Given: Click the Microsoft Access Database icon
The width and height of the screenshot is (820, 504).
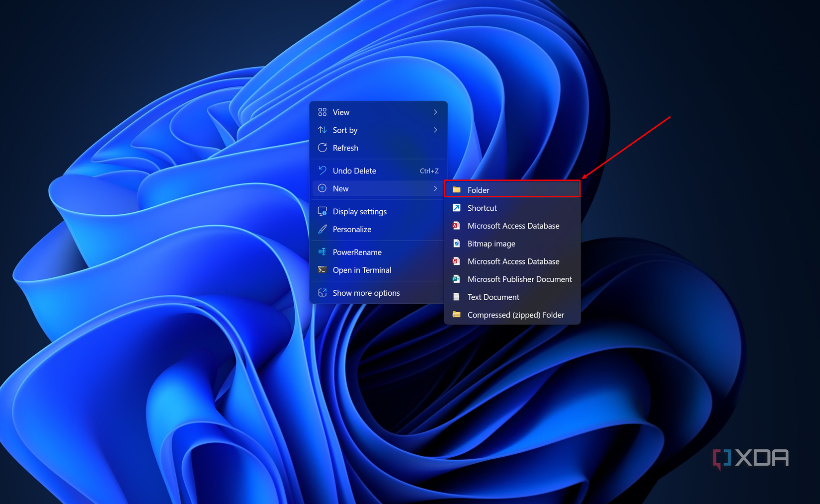Looking at the screenshot, I should tap(456, 226).
